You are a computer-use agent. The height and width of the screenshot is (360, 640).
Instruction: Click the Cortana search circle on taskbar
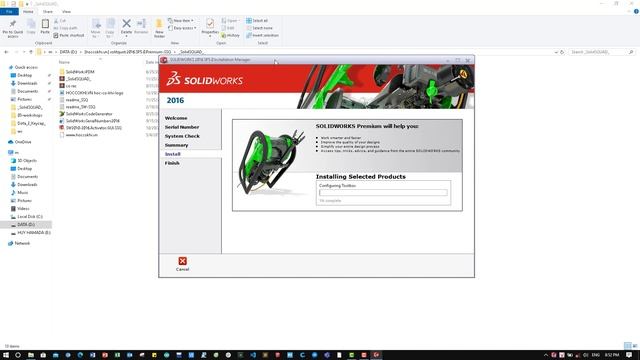[18, 355]
